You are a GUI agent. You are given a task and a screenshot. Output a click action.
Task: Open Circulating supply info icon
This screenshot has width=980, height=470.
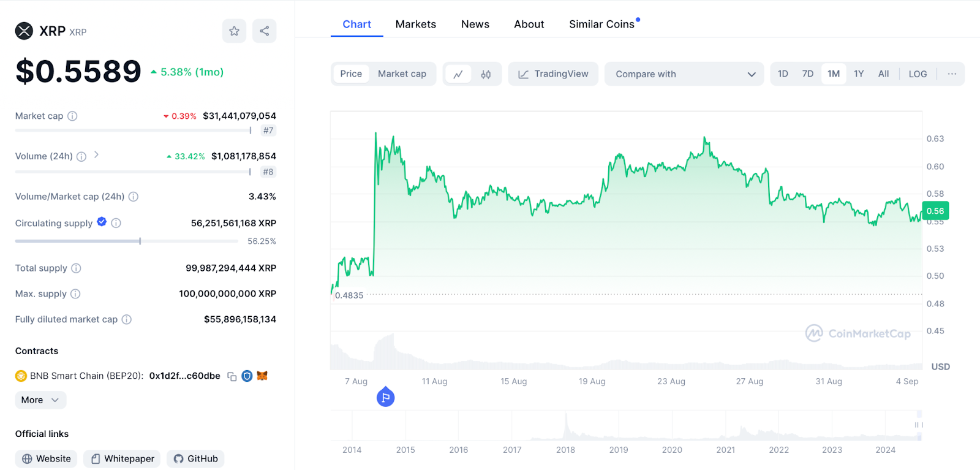pyautogui.click(x=116, y=223)
